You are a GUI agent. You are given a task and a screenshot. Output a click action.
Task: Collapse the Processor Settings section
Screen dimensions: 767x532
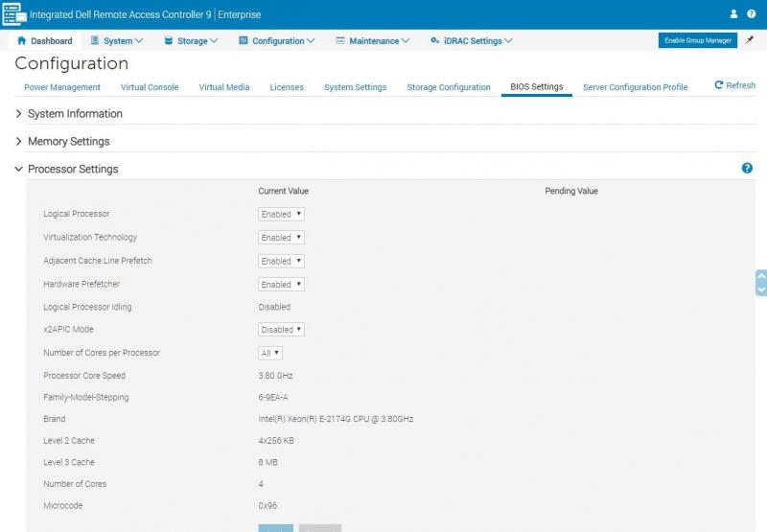[x=67, y=169]
